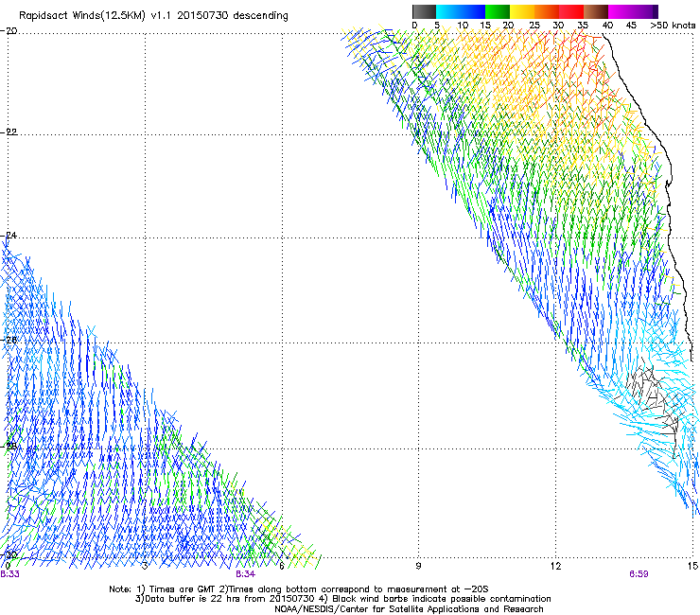This screenshot has width=700, height=615.
Task: Select the yellow 20–25 knots legend segment
Action: [x=522, y=11]
